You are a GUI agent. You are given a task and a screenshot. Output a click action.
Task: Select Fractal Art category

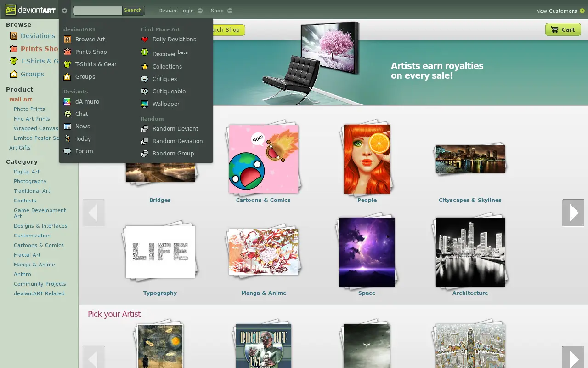click(x=27, y=255)
